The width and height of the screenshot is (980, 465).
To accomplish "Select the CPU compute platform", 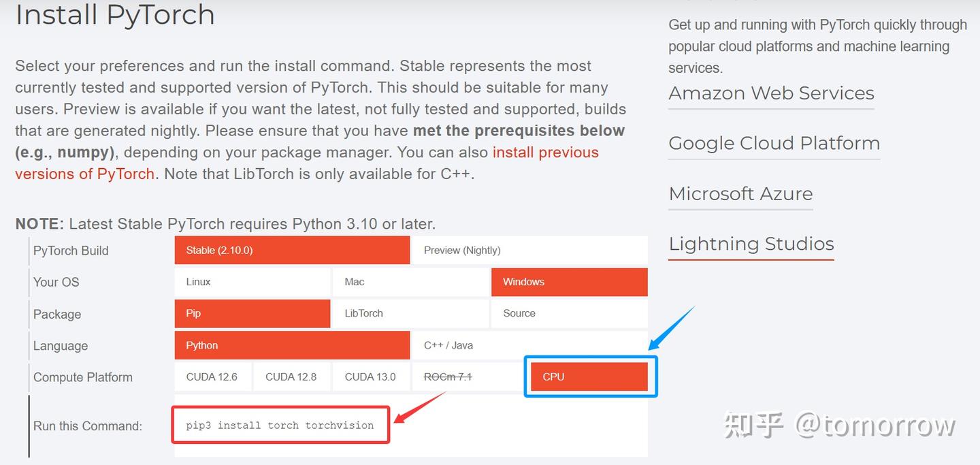I will (589, 377).
